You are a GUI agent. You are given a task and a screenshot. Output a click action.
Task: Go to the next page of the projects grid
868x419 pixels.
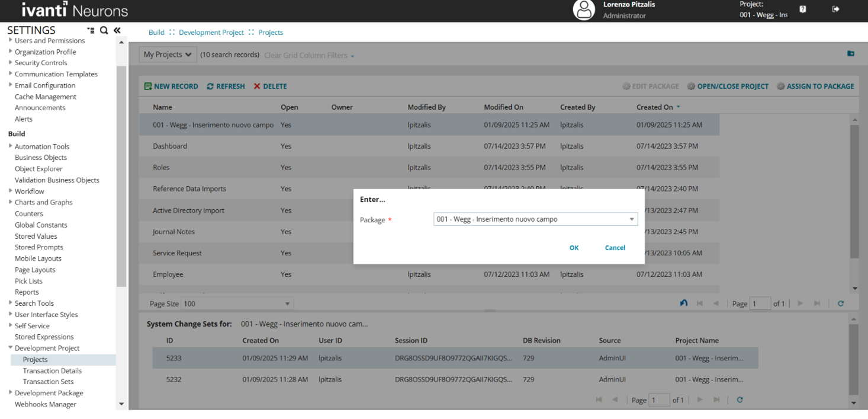[801, 303]
